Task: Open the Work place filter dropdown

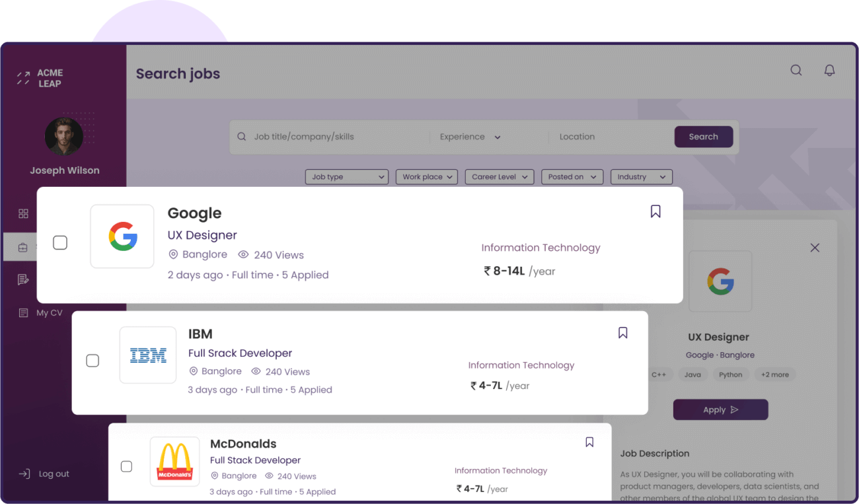Action: (x=427, y=177)
